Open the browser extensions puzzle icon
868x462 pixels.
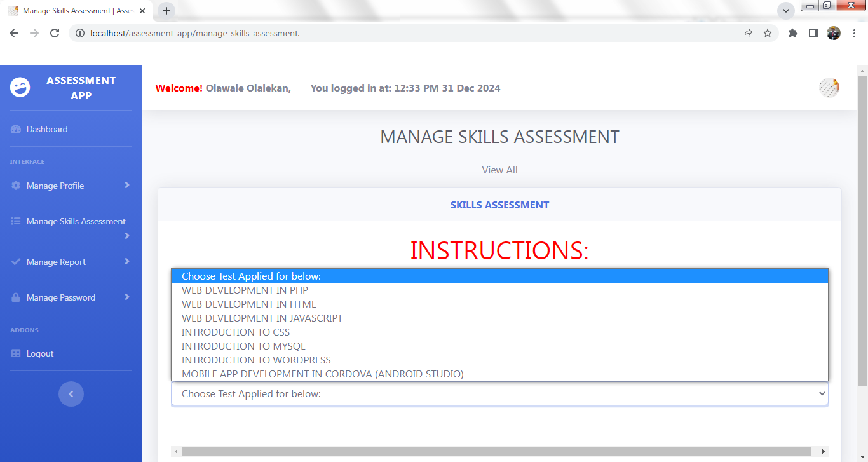(792, 33)
